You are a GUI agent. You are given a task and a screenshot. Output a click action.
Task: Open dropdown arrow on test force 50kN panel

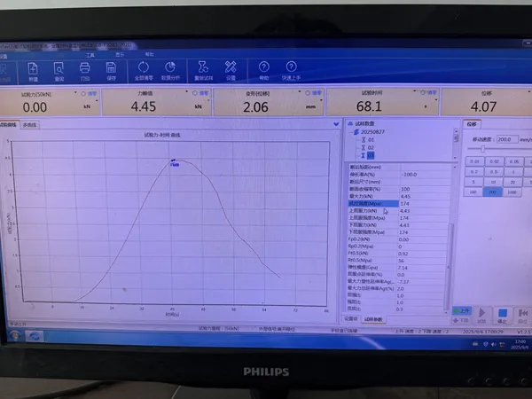point(75,92)
